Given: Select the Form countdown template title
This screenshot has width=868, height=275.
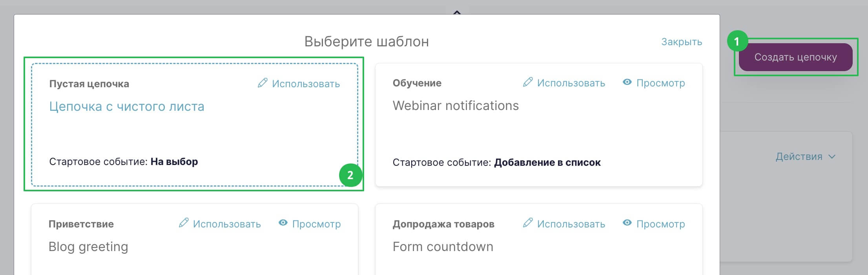Looking at the screenshot, I should 443,247.
